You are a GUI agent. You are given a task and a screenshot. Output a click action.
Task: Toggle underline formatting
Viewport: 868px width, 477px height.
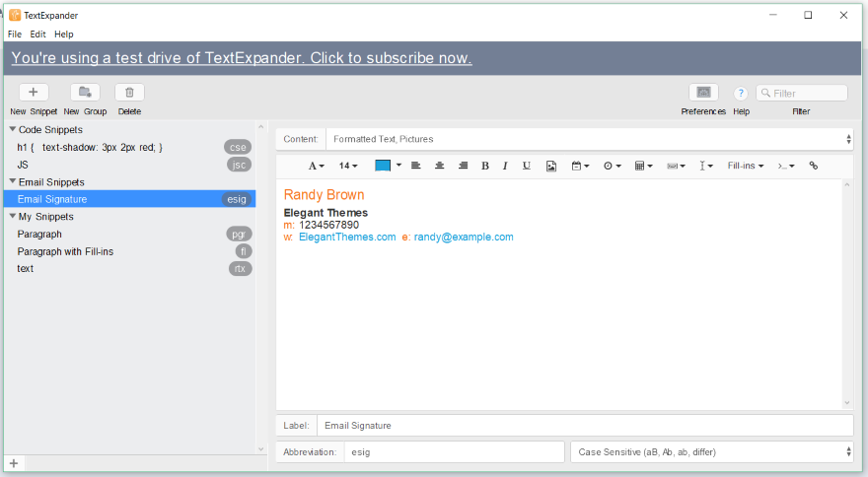(527, 166)
